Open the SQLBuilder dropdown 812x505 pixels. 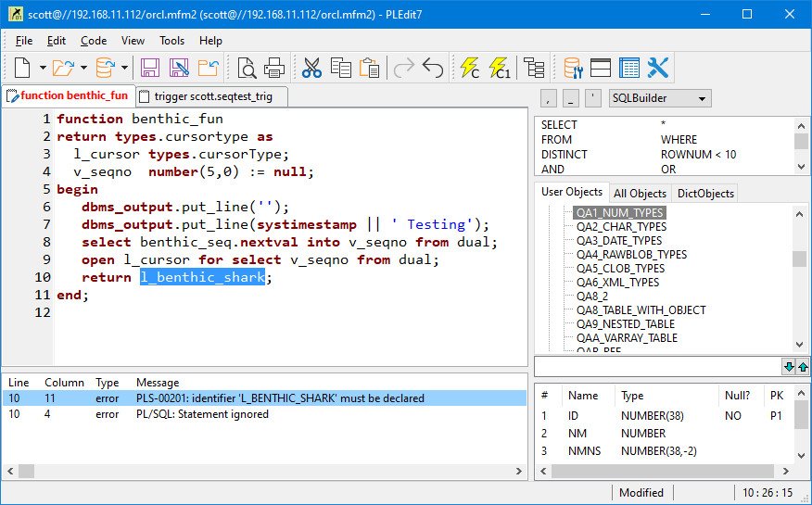(x=659, y=98)
